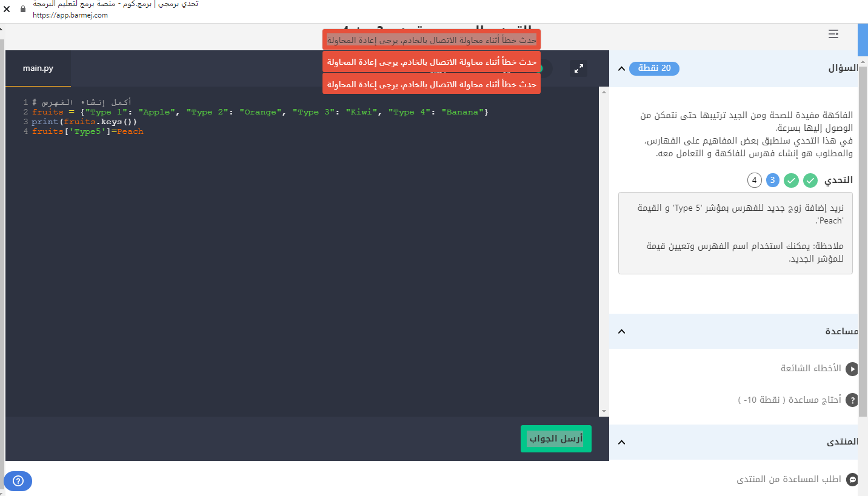Select the first completed green check step
This screenshot has height=496, width=868.
pyautogui.click(x=810, y=180)
